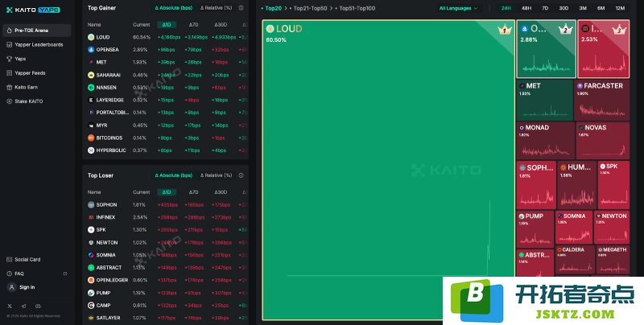Select Relative (%) in Top Loser
This screenshot has height=325, width=644.
click(216, 175)
